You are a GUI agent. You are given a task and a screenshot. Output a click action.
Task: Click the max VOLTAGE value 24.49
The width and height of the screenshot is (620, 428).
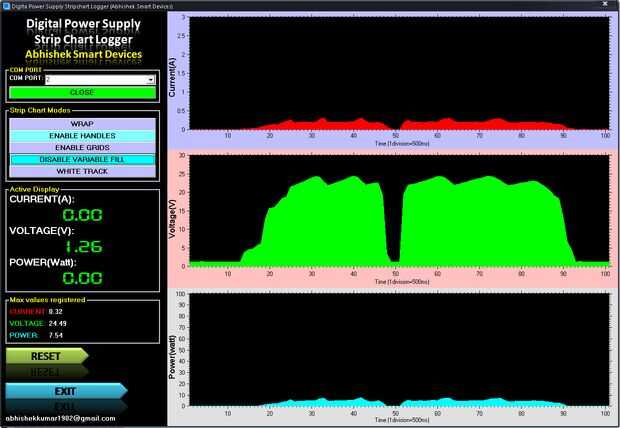coord(58,324)
